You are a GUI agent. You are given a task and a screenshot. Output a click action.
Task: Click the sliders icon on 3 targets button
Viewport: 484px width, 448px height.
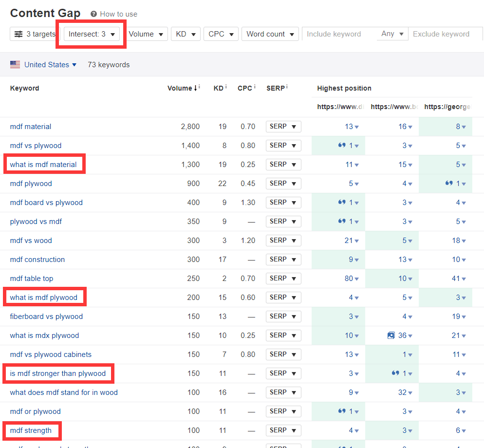coord(19,34)
